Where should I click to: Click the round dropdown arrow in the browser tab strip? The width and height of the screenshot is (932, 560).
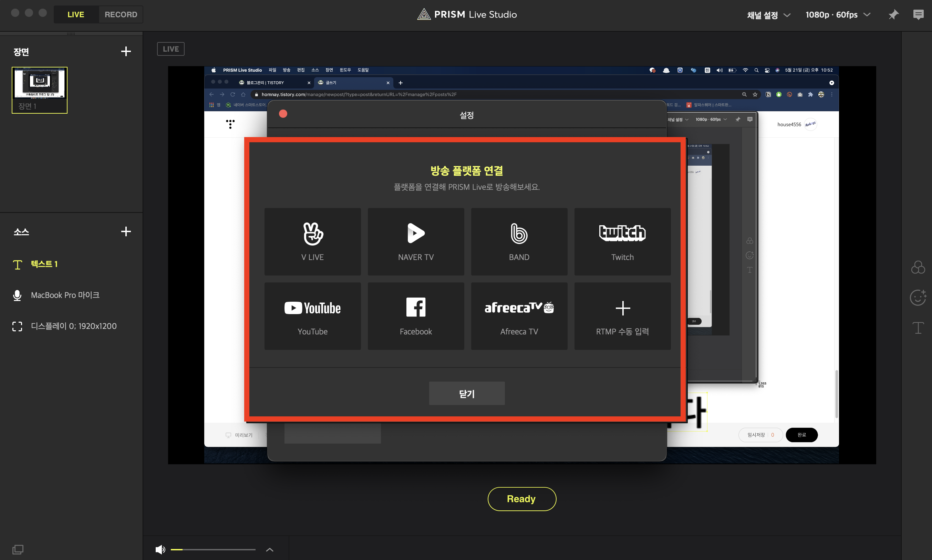831,83
